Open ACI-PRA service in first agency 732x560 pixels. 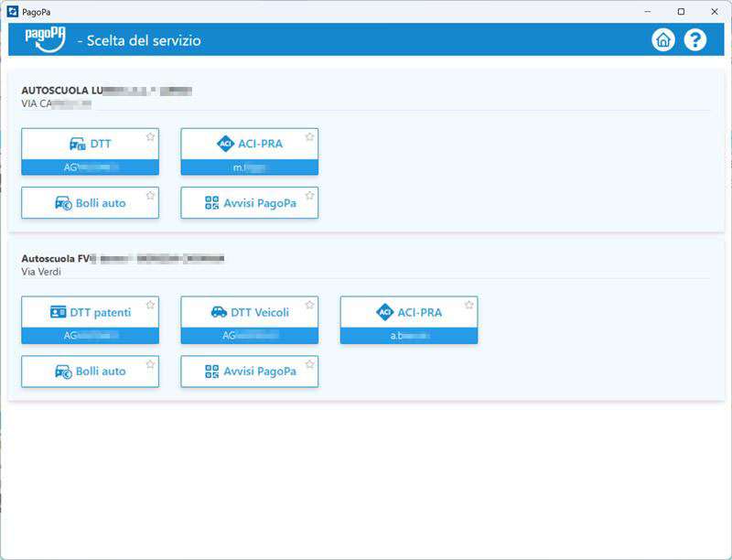pyautogui.click(x=249, y=145)
